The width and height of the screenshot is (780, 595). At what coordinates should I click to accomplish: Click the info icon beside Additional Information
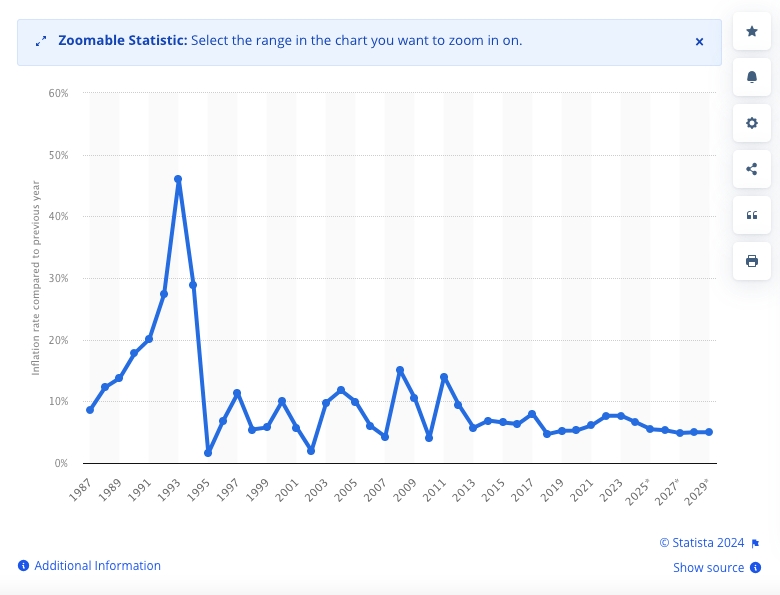(x=24, y=566)
